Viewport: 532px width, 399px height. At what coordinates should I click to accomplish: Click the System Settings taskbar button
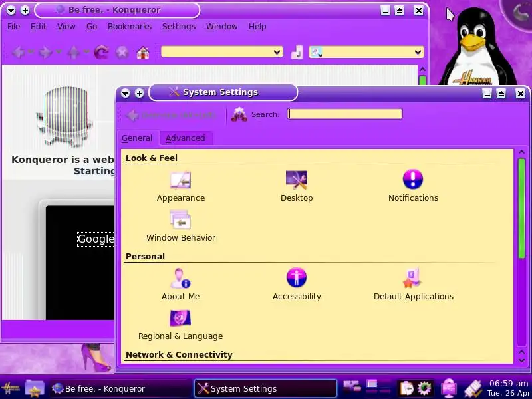tap(265, 388)
